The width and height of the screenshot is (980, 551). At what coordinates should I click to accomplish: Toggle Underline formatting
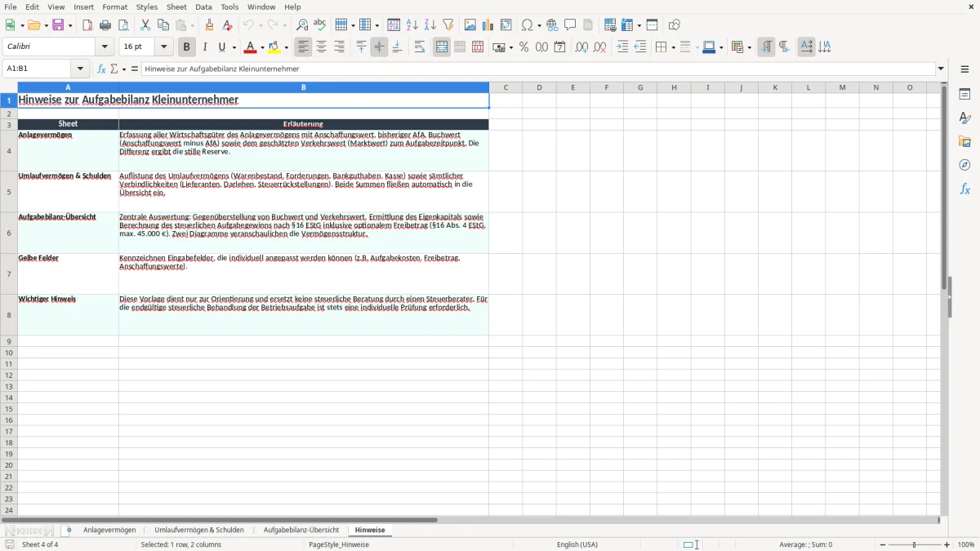pos(221,47)
